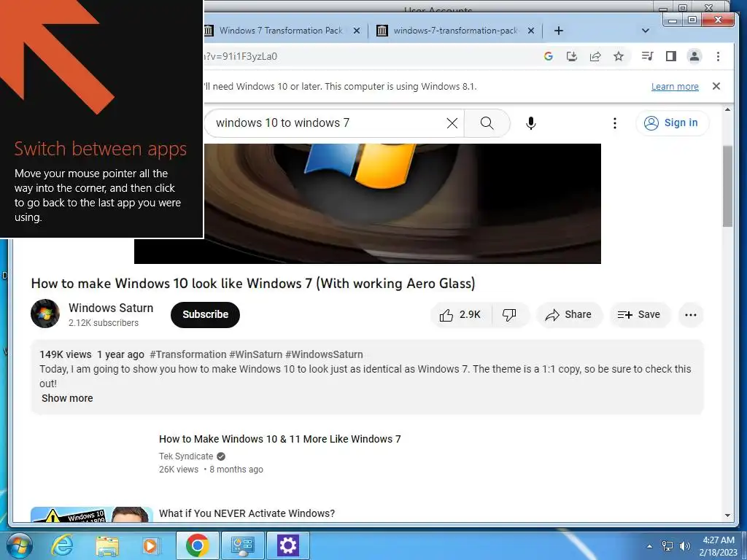Open 'How to Make Windows 10 & 11' video
747x560 pixels.
tap(279, 438)
